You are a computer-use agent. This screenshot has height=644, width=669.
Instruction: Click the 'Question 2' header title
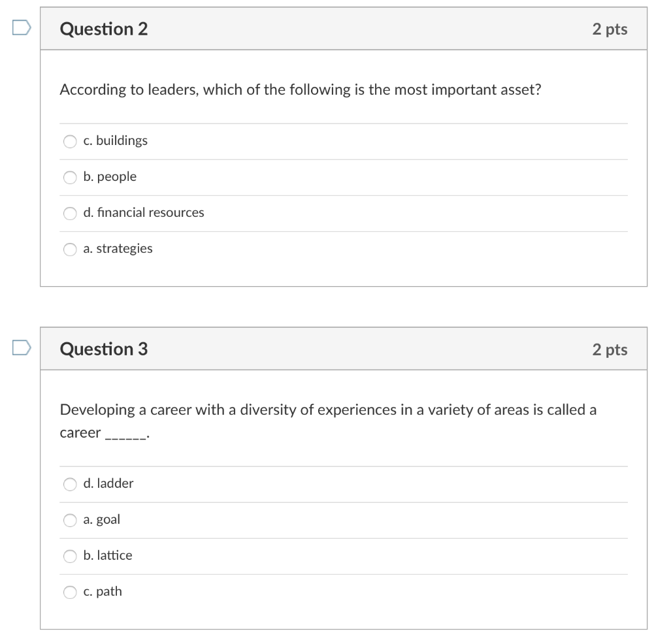point(103,29)
